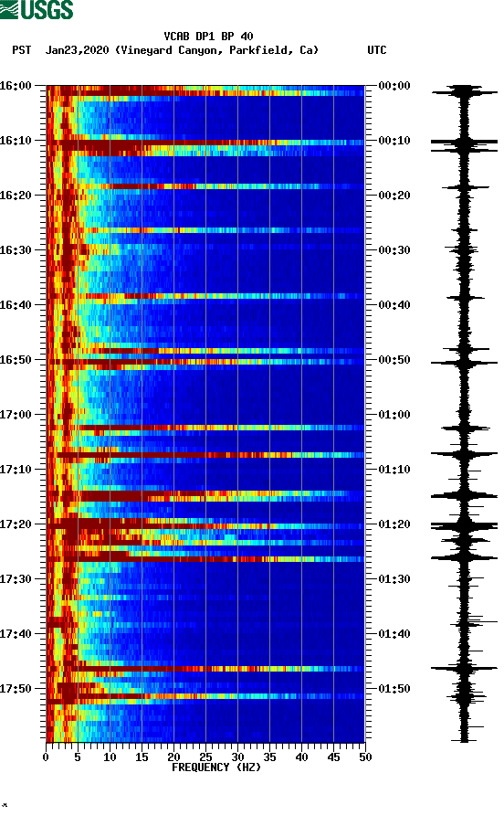504x815 pixels.
Task: Click the '0' frequency tick label
Action: pos(46,757)
